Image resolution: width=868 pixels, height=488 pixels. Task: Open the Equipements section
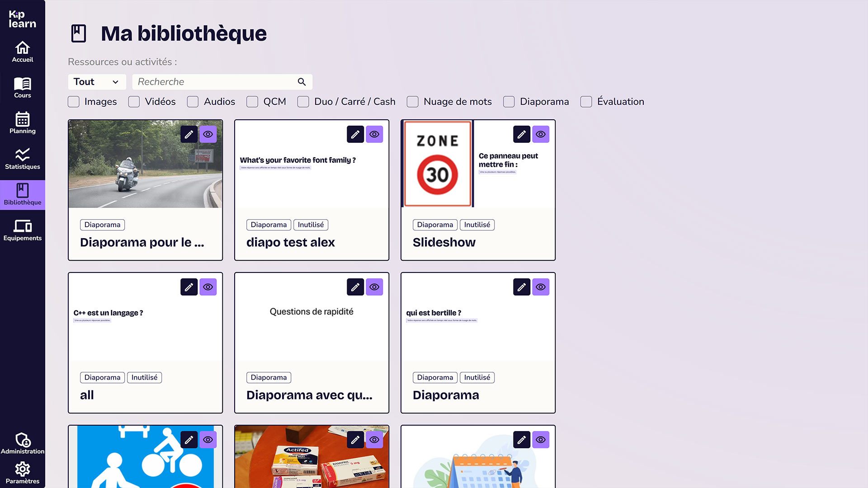tap(23, 230)
